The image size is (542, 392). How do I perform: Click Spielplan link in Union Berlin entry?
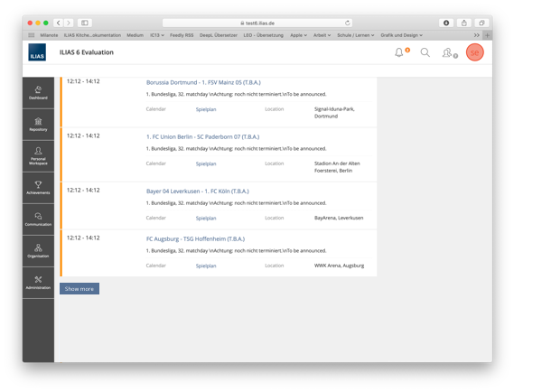(x=206, y=163)
